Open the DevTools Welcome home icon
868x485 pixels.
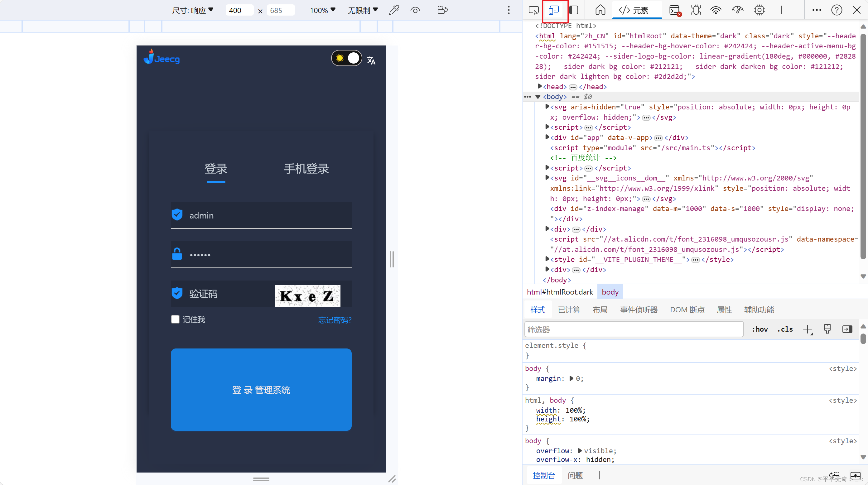pos(600,10)
